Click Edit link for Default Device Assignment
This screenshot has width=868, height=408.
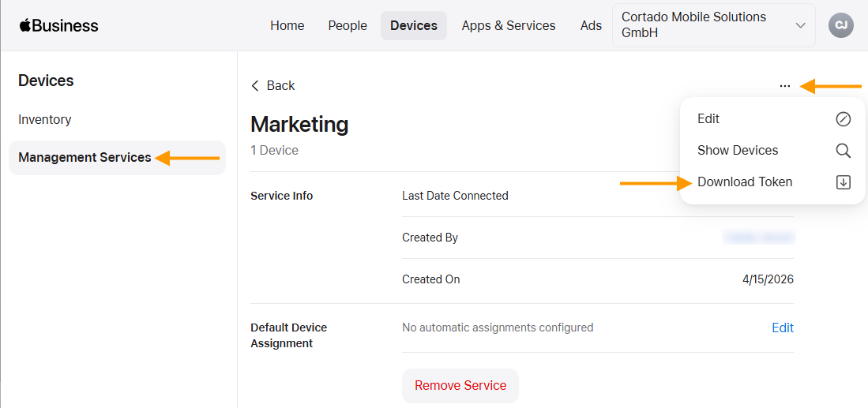pyautogui.click(x=783, y=328)
